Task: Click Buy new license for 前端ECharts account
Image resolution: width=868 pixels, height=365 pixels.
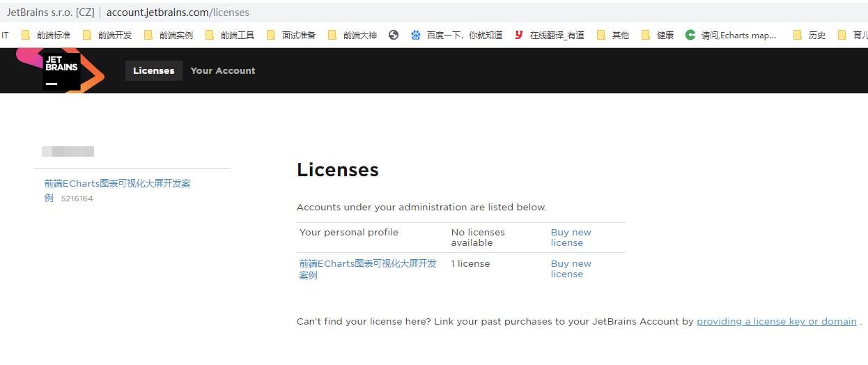Action: coord(571,269)
